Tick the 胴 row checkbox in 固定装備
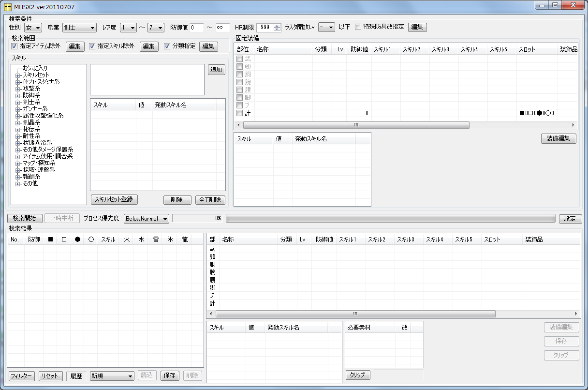 tap(239, 75)
